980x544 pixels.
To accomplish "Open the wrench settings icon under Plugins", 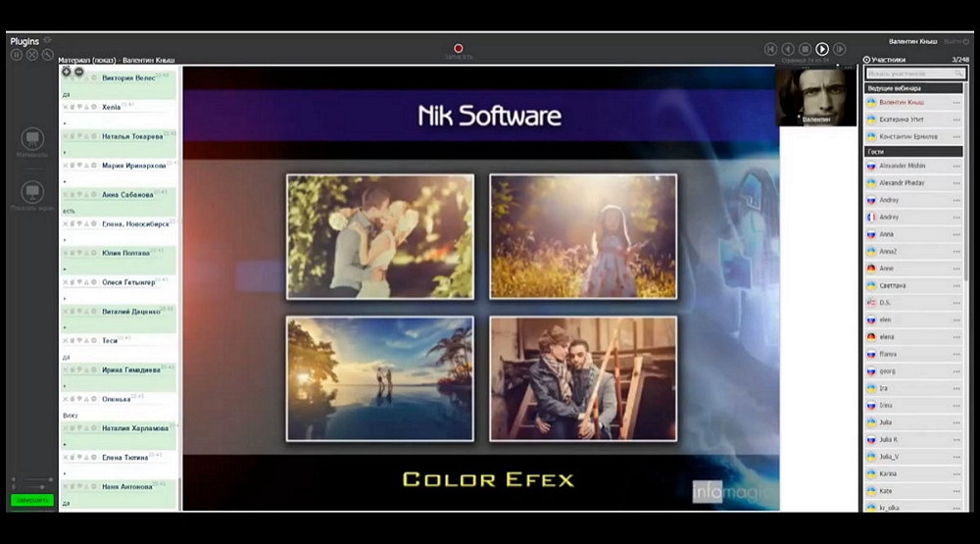I will (x=47, y=55).
